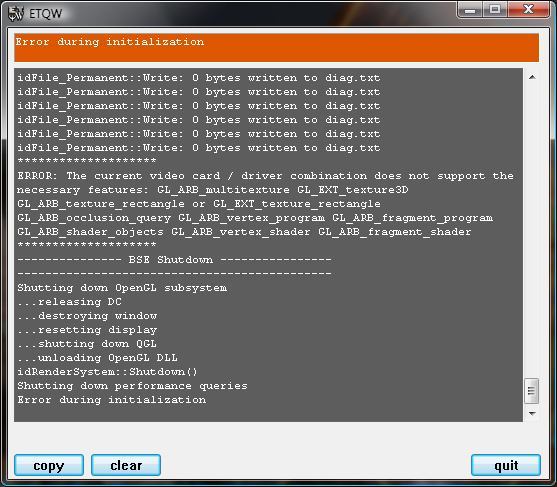Click 'Shutting down performance queries' line

click(x=132, y=386)
